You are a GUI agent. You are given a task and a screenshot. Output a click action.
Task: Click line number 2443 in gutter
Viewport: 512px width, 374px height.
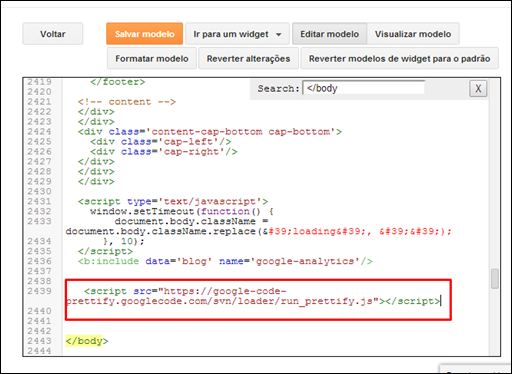[x=39, y=341]
